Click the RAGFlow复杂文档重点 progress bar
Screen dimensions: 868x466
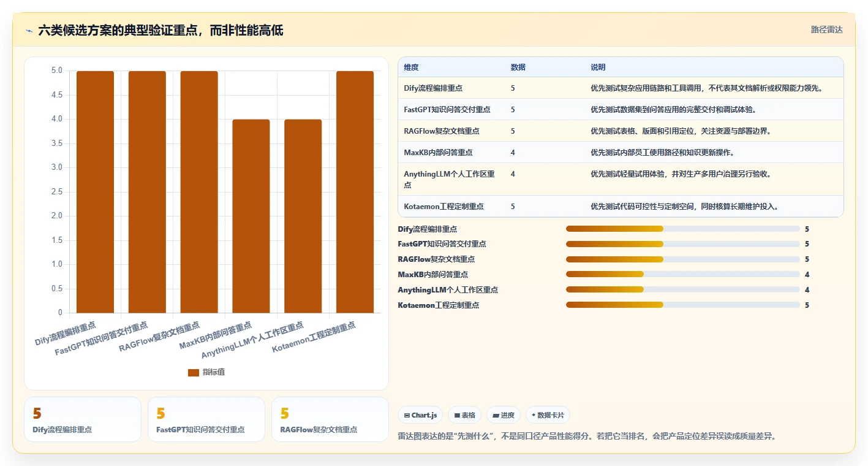tap(683, 259)
